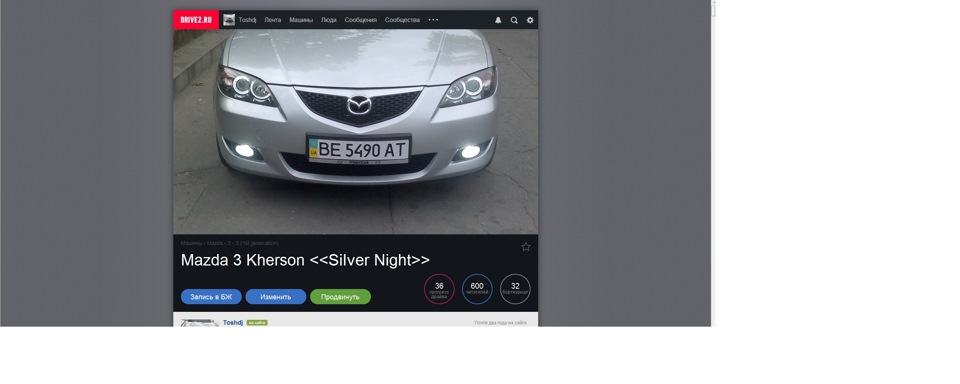Open the Toshdj avatar in the navbar
The height and width of the screenshot is (384, 960).
point(229,20)
